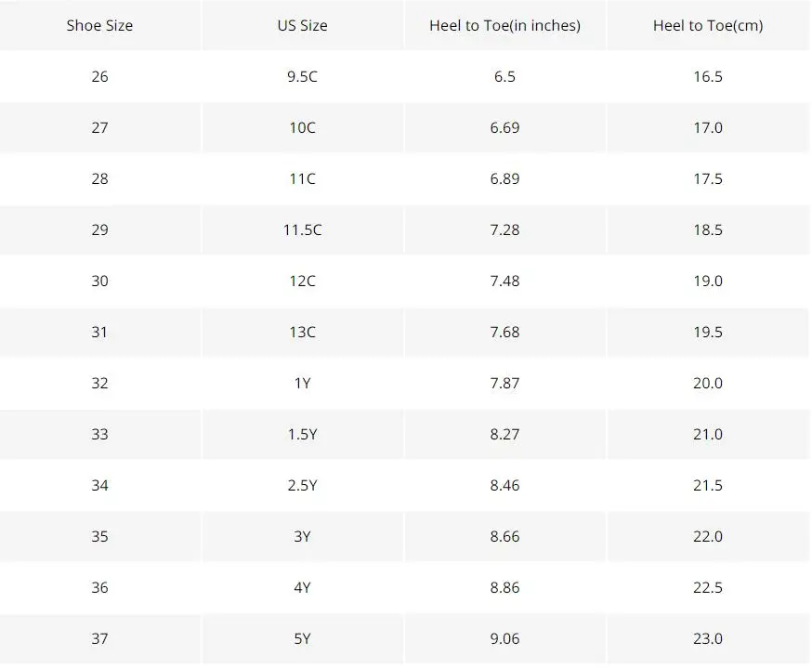Select the 4Y US size cell
Viewport: 812px width, 668px height.
point(303,587)
